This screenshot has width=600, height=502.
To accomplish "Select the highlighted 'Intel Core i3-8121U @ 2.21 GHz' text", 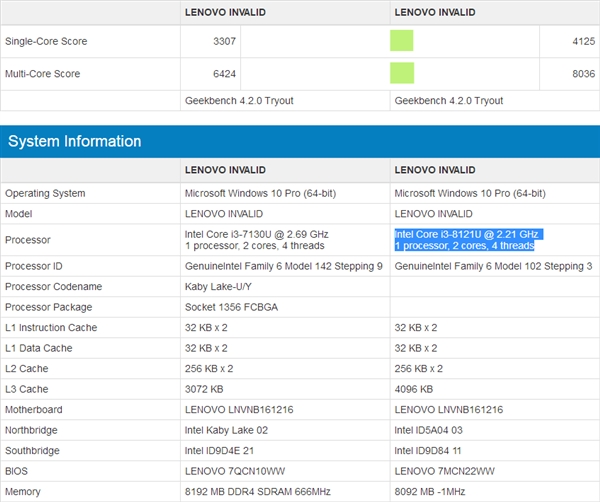I will tap(466, 234).
